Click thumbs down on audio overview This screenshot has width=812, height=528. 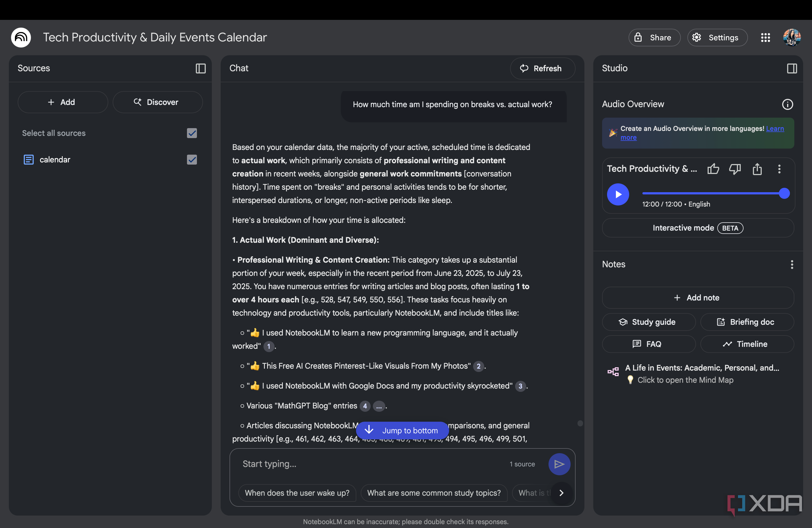(735, 169)
